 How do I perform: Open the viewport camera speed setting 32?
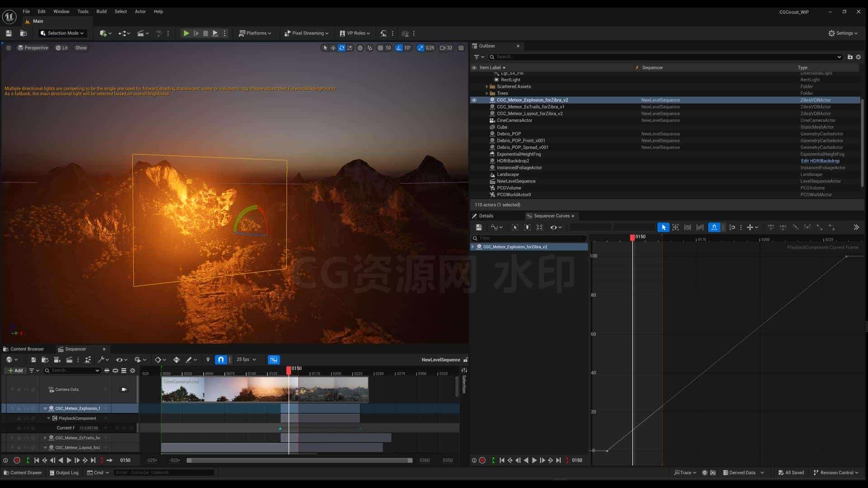tap(446, 48)
